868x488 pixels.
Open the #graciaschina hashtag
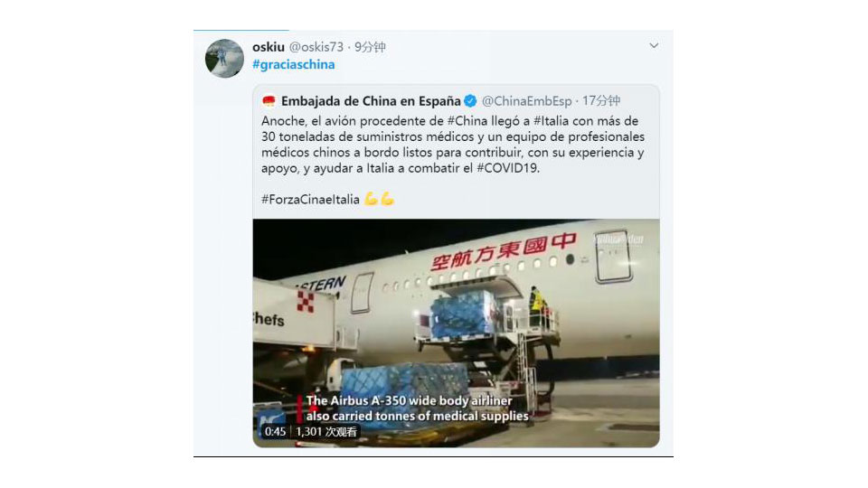pyautogui.click(x=293, y=64)
